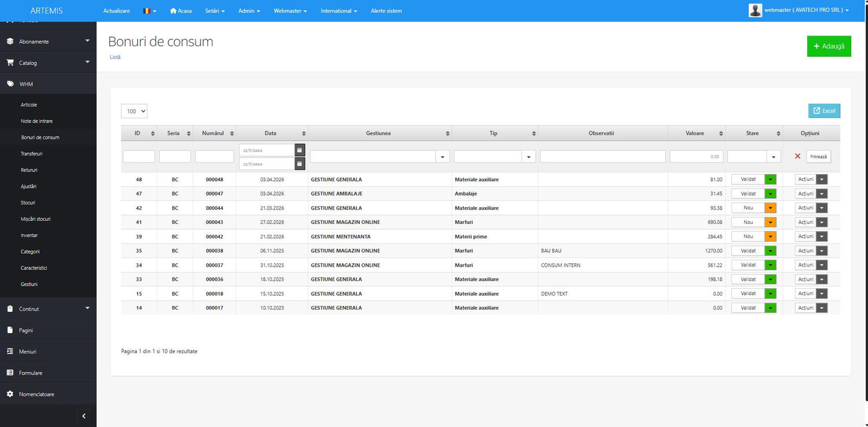Click the Formulare table icon
The height and width of the screenshot is (427, 868).
click(x=10, y=373)
